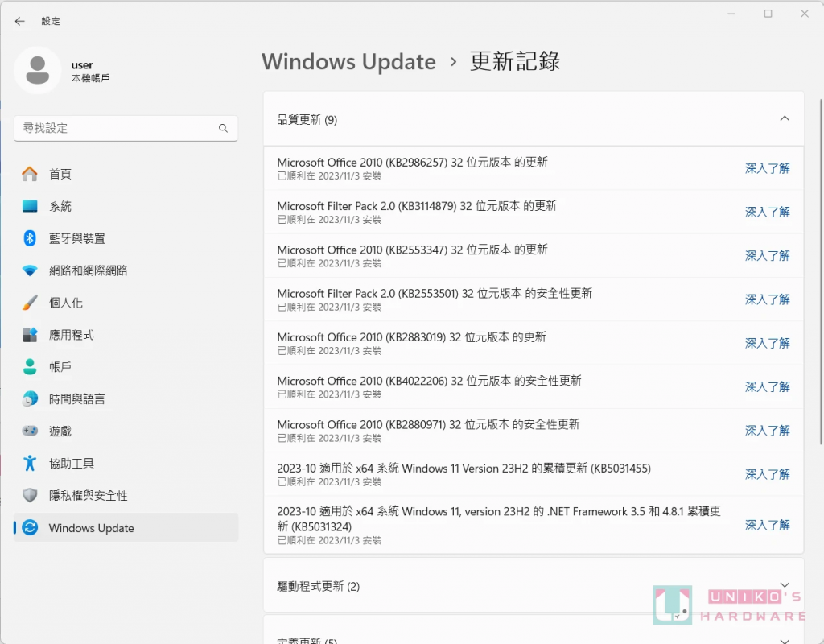Image resolution: width=824 pixels, height=644 pixels.
Task: Click the 驅動程式更新 (2) header text
Action: 319,586
